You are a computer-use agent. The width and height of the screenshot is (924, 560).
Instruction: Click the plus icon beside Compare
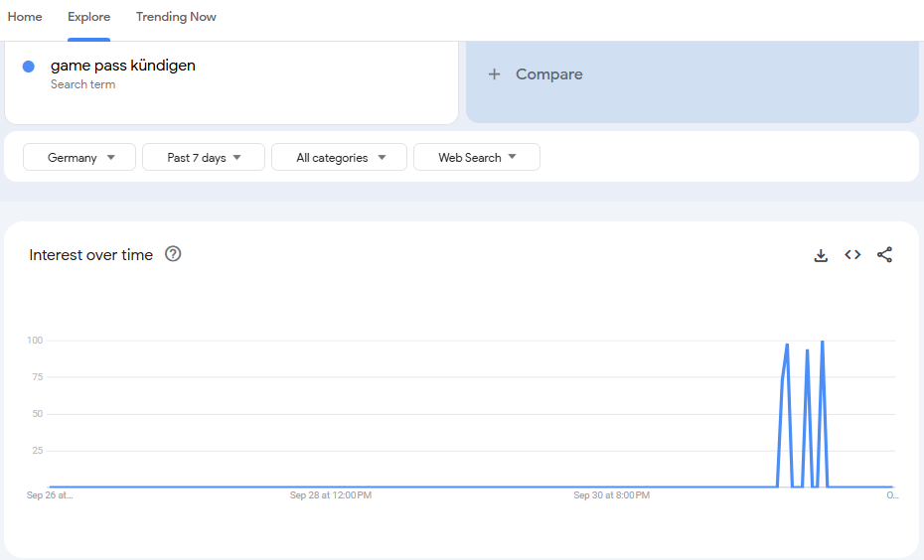click(x=494, y=74)
